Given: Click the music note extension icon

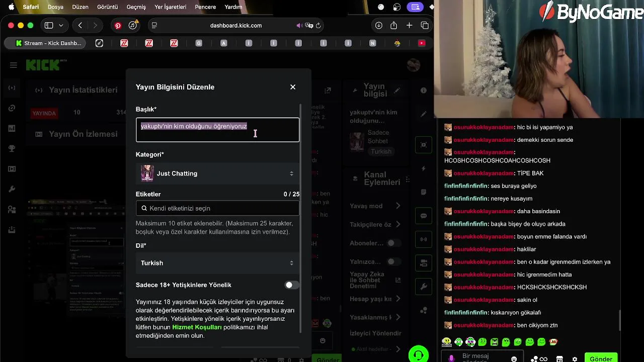Looking at the screenshot, I should pos(132,25).
